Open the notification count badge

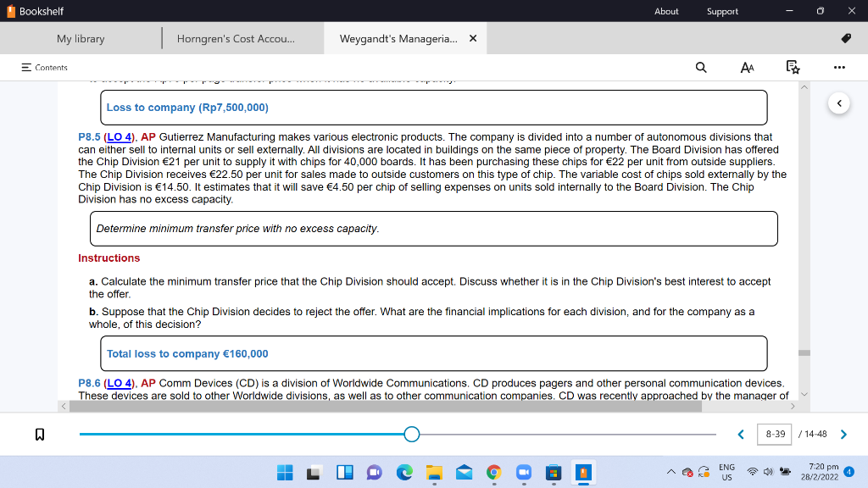click(x=849, y=472)
